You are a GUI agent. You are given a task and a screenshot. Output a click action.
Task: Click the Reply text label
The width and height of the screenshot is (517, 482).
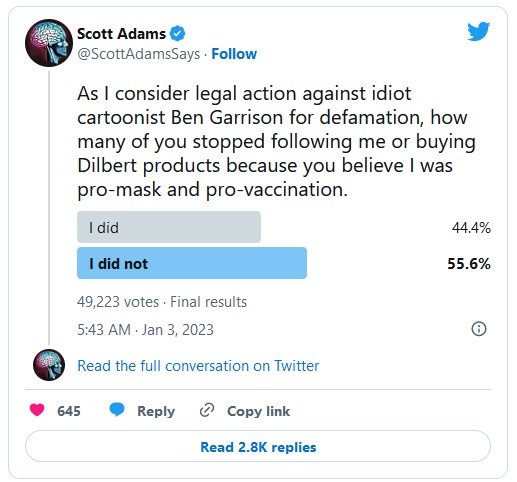(156, 411)
